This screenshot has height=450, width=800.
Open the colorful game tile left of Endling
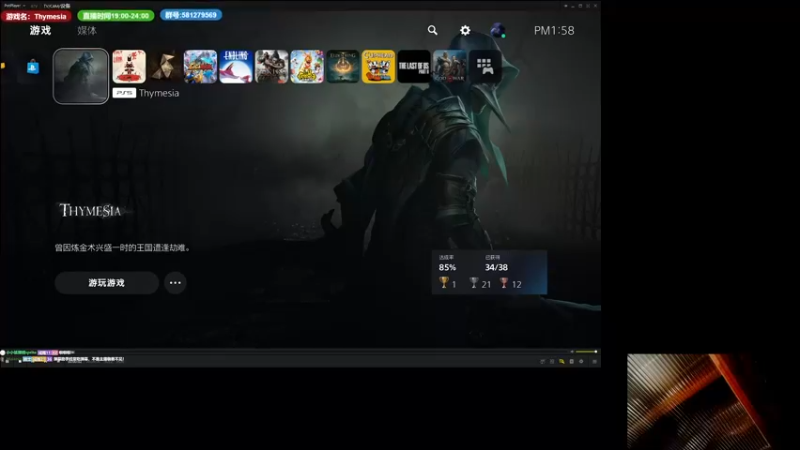coord(201,66)
